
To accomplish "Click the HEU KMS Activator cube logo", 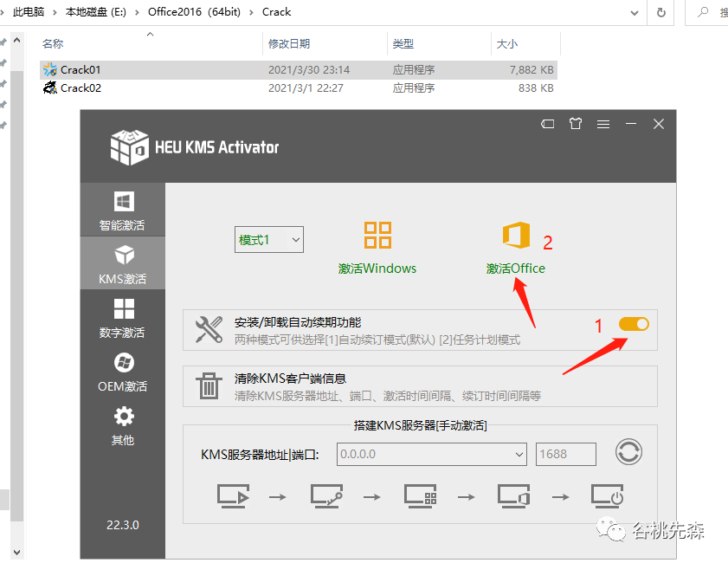I will (x=130, y=147).
